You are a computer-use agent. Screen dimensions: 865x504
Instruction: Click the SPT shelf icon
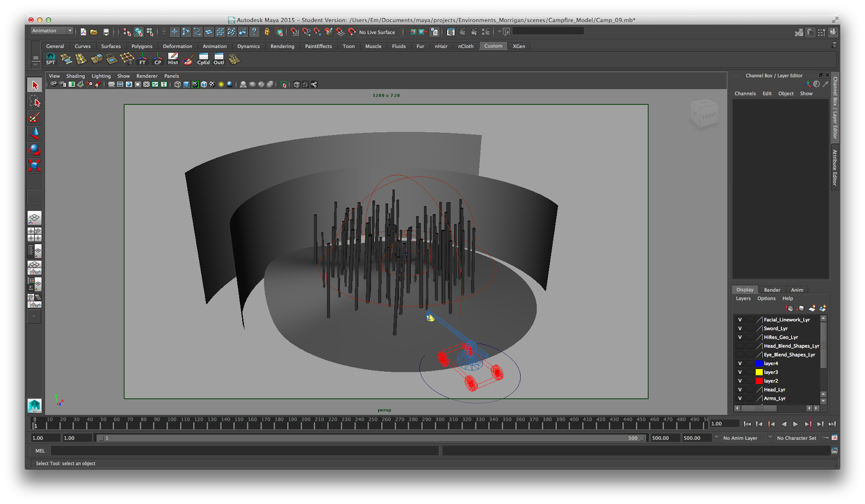click(51, 59)
